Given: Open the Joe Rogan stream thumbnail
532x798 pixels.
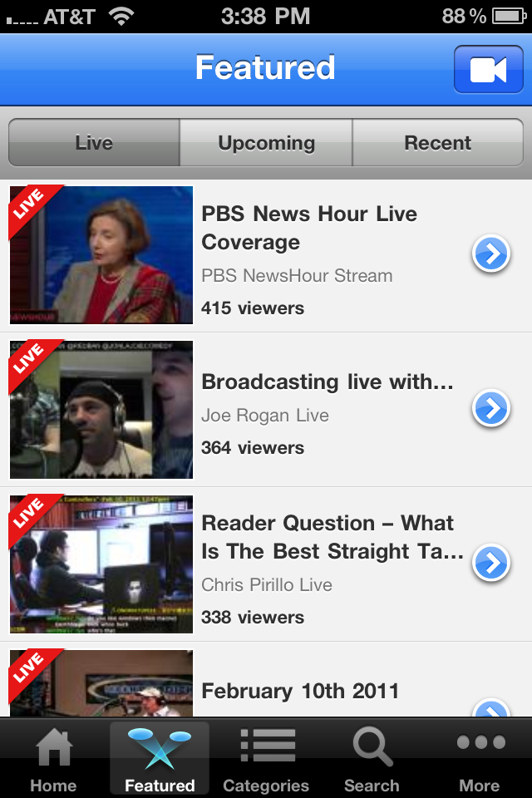Looking at the screenshot, I should click(x=101, y=410).
